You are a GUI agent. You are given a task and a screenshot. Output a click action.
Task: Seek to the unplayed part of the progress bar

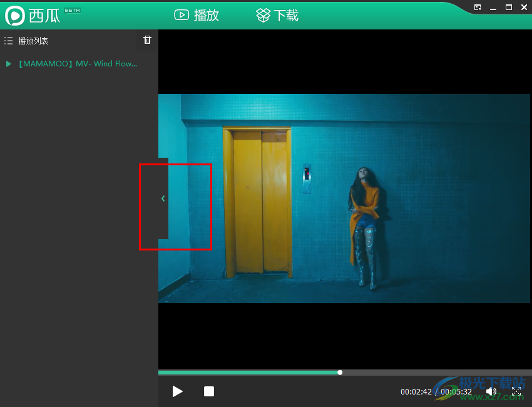436,373
